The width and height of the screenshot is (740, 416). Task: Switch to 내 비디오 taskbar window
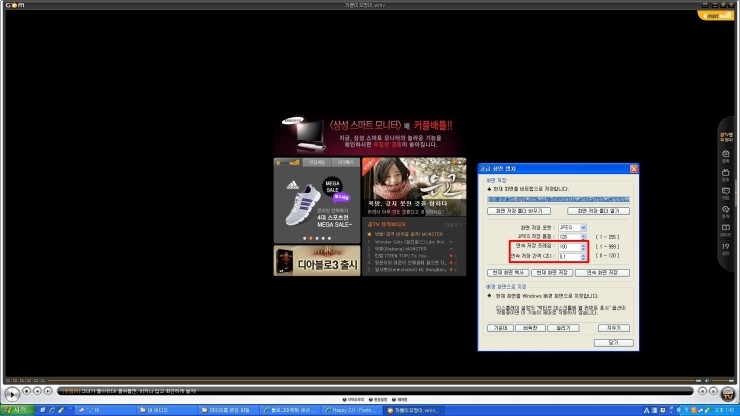(167, 410)
